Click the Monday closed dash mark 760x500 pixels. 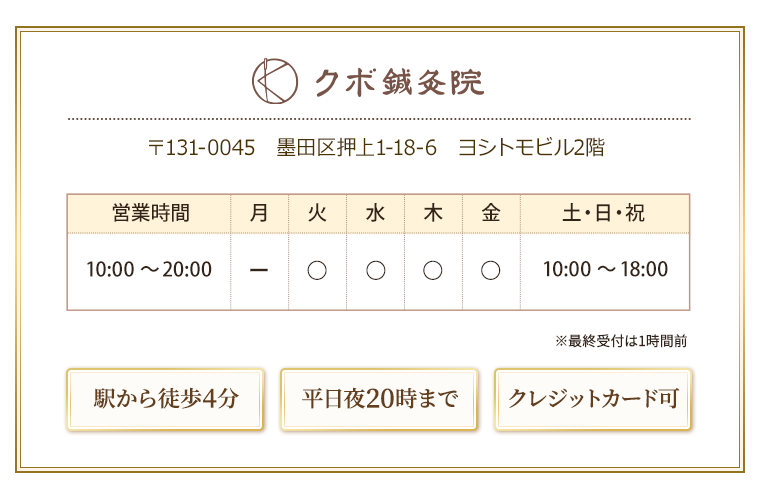[259, 270]
